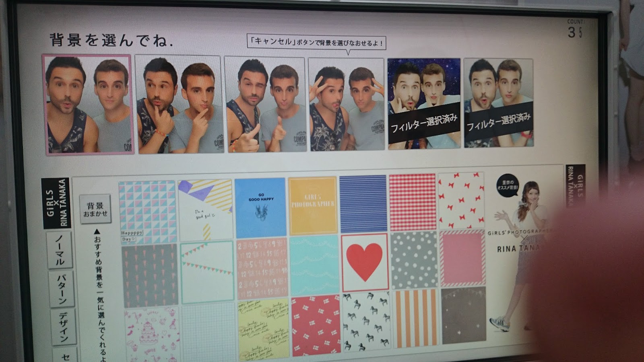
Task: Choose the gray polka dot background
Action: click(x=414, y=260)
